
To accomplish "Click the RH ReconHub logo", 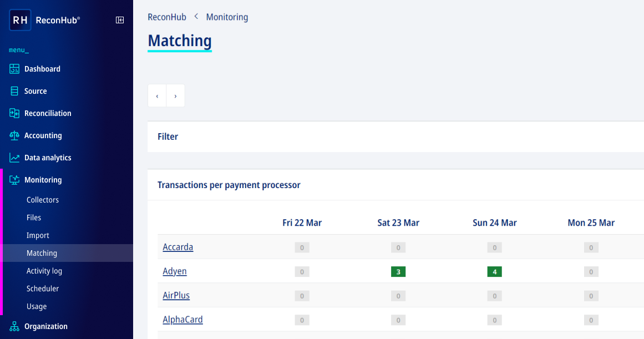I will point(44,20).
